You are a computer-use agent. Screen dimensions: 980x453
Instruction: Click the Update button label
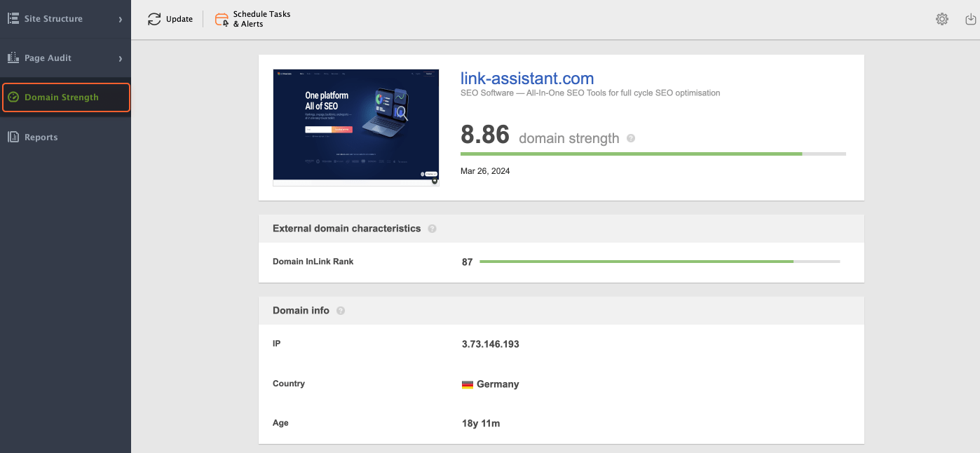click(x=179, y=19)
